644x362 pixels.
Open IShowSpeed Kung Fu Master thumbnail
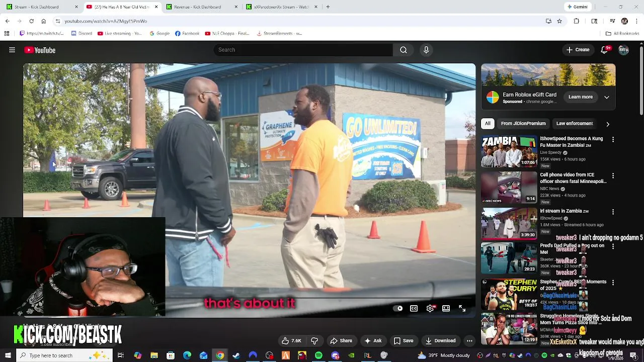click(509, 151)
